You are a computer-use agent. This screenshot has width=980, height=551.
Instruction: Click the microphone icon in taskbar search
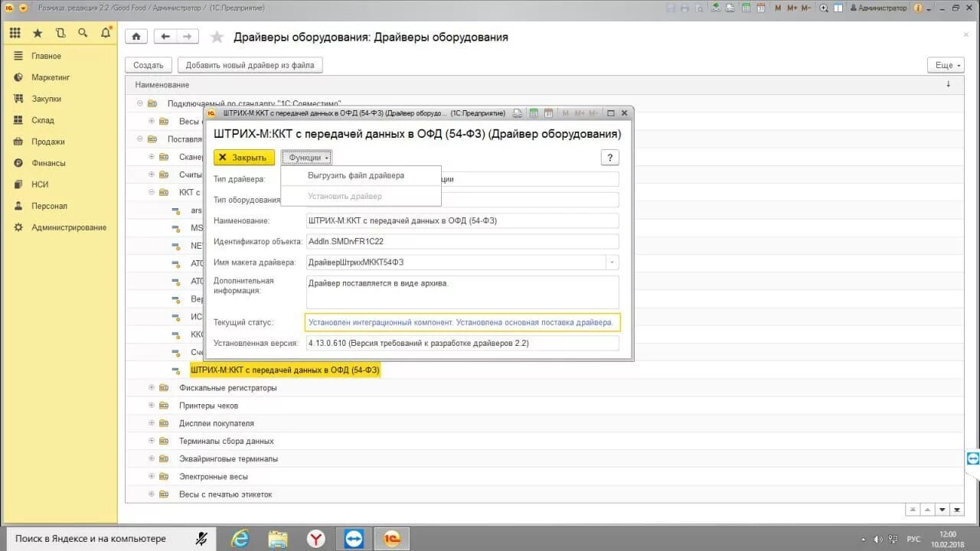(202, 538)
